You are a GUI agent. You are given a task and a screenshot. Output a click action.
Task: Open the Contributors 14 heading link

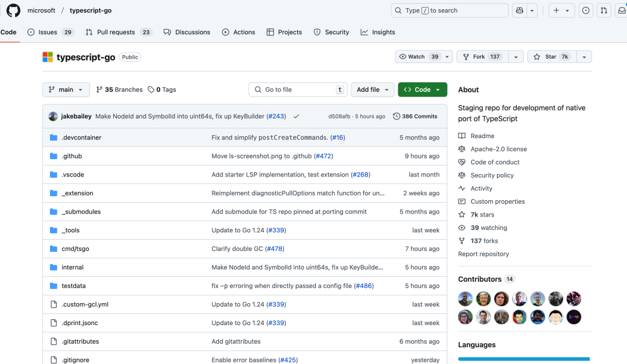(x=487, y=279)
